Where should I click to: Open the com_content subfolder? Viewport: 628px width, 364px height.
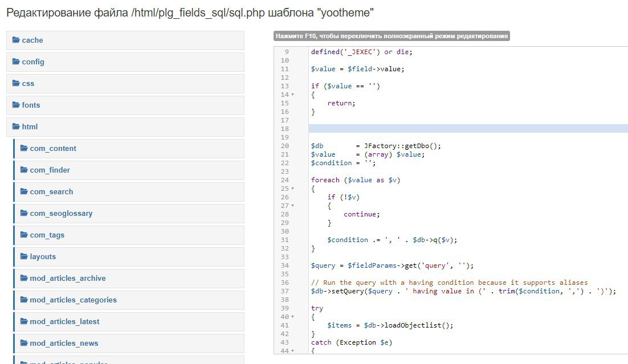click(129, 148)
